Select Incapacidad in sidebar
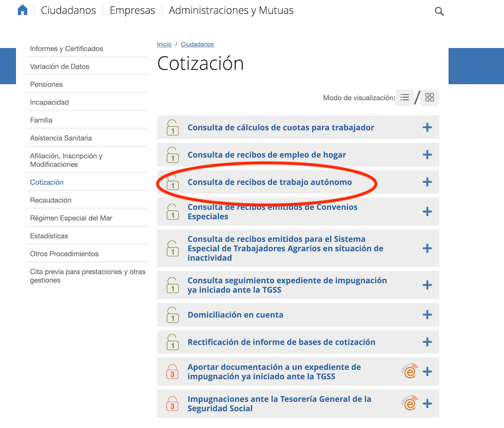Screen dimensions: 504x428 point(49,102)
